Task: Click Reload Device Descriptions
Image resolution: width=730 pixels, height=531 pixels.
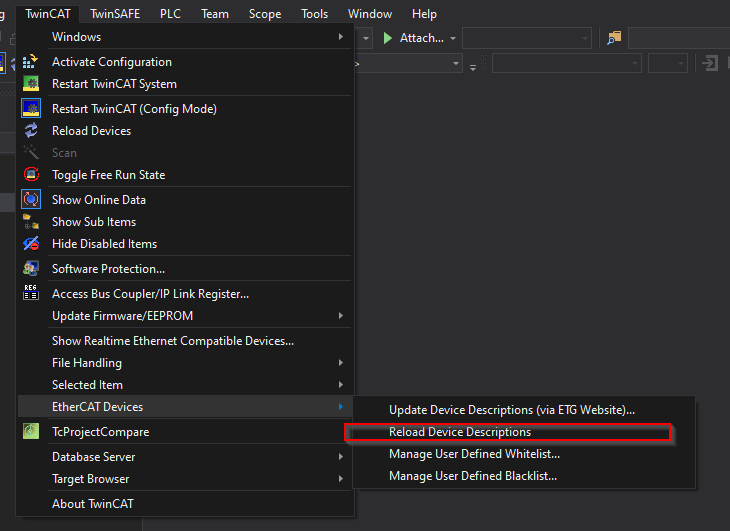Action: (524, 431)
